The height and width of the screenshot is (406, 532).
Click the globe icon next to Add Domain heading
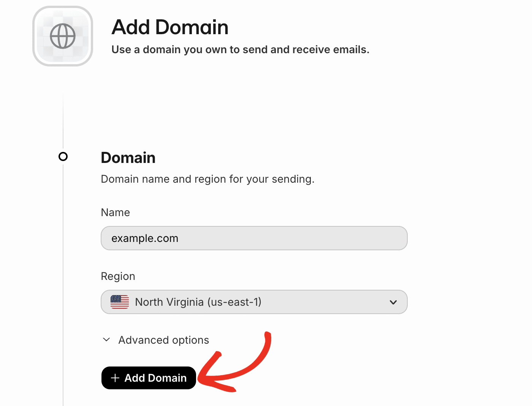[x=63, y=36]
